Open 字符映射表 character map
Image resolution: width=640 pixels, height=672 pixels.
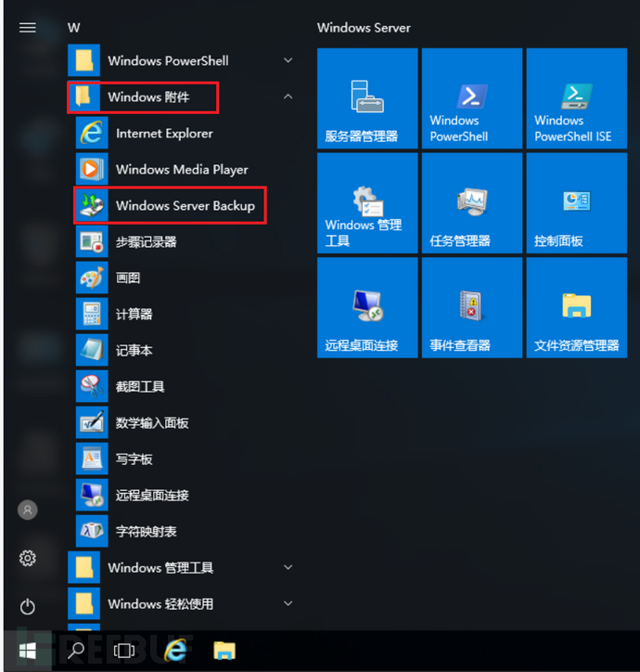185,532
